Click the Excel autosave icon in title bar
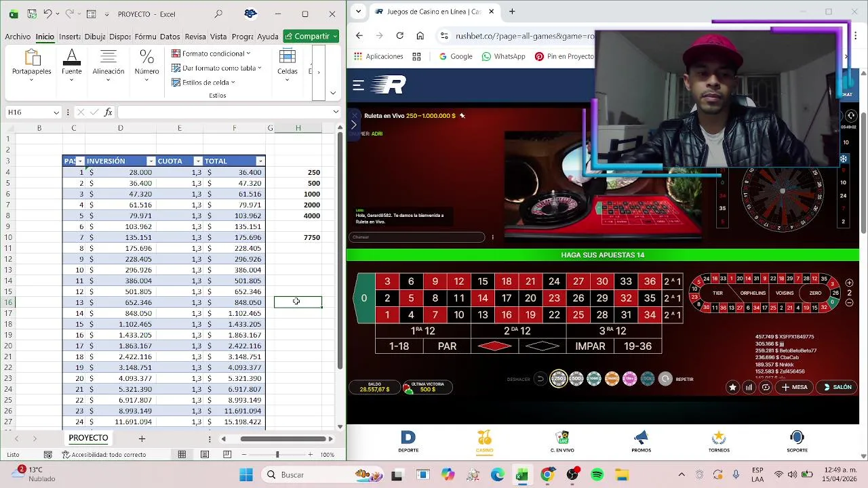The width and height of the screenshot is (868, 488). click(x=31, y=14)
